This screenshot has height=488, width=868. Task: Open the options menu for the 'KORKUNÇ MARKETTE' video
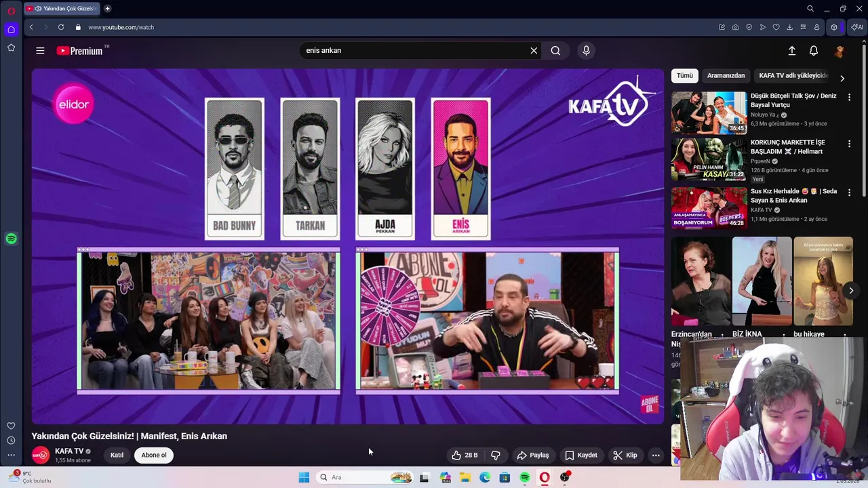(849, 144)
